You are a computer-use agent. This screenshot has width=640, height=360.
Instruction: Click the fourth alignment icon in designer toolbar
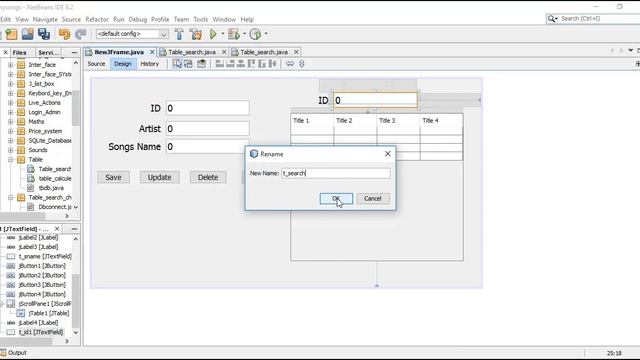[x=251, y=64]
